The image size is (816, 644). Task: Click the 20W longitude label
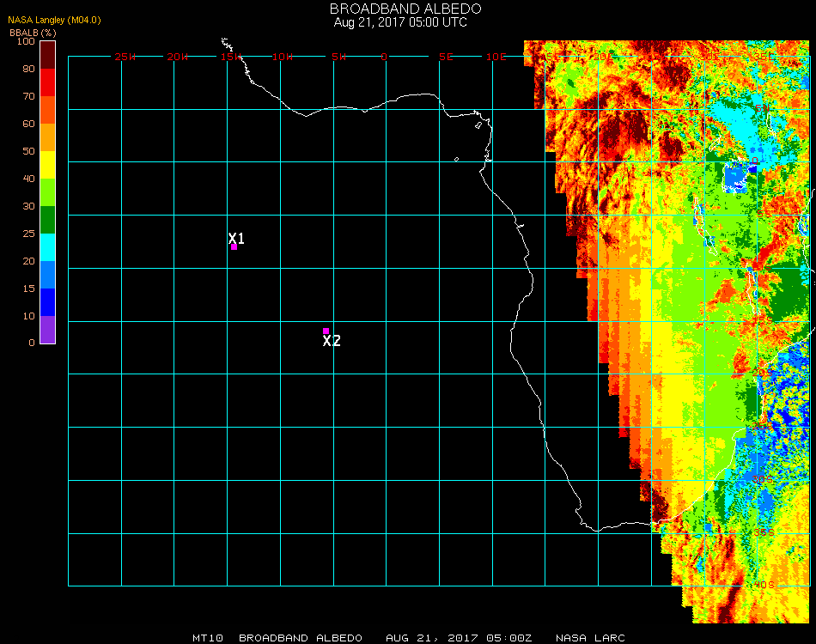click(x=178, y=57)
